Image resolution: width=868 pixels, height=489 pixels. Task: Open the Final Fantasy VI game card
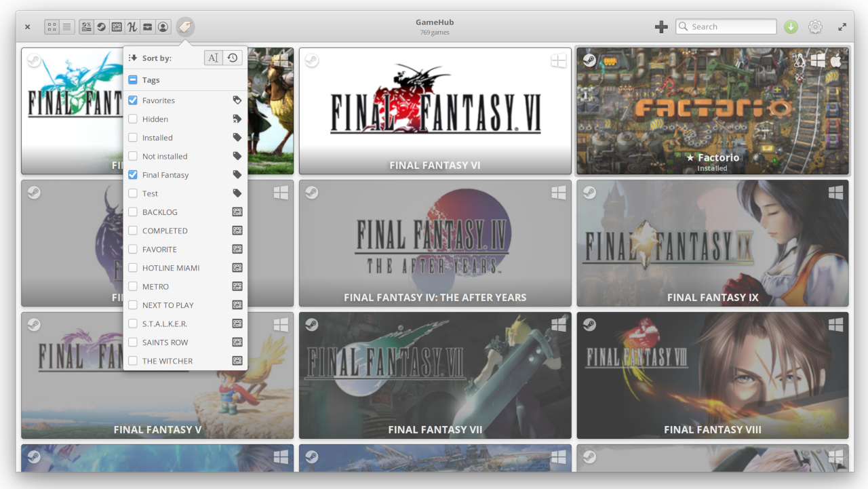click(435, 111)
